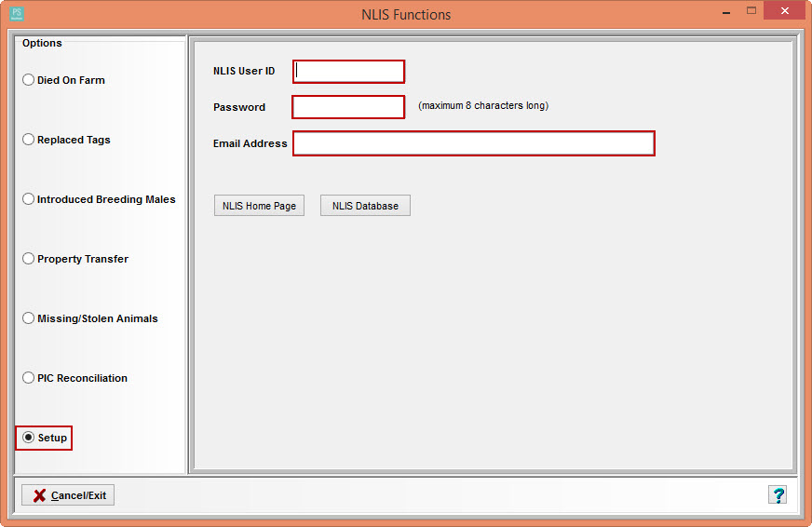The image size is (812, 527).
Task: Click the 'Password' label text
Action: (x=239, y=107)
